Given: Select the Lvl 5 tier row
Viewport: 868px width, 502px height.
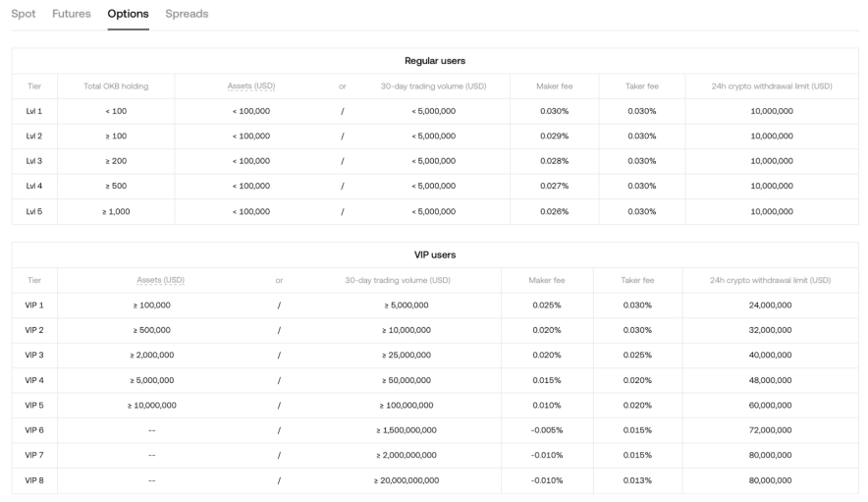Looking at the screenshot, I should [33, 211].
